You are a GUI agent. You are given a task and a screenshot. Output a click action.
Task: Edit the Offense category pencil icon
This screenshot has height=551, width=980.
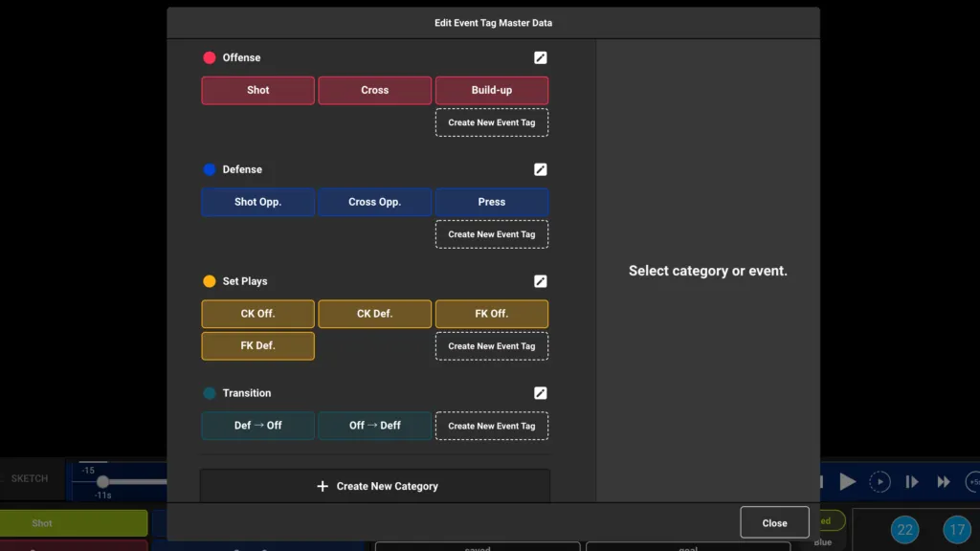point(541,57)
